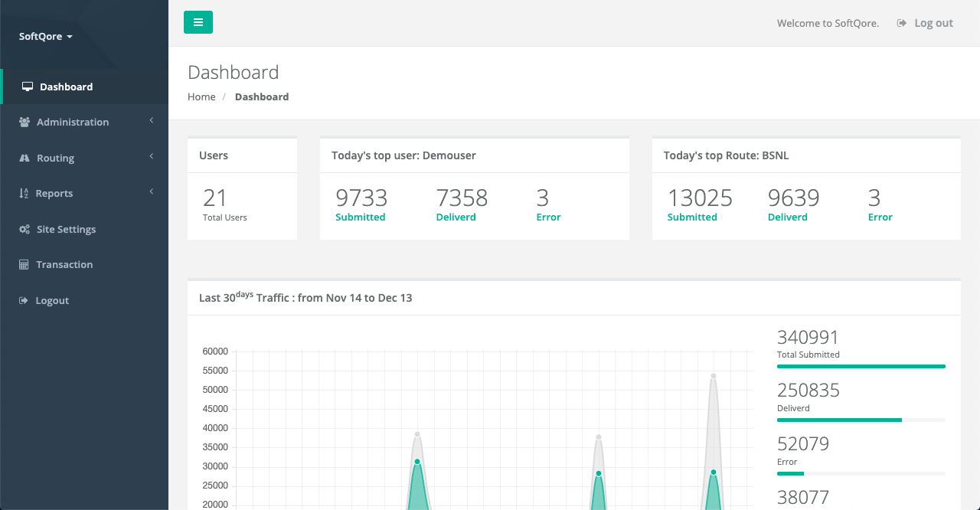Click the Users card heading
Screen dimensions: 980x510
point(214,155)
